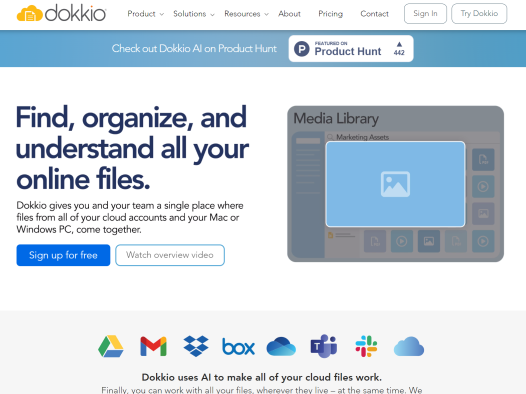Click the Product Hunt P logo
The width and height of the screenshot is (526, 394).
(302, 49)
